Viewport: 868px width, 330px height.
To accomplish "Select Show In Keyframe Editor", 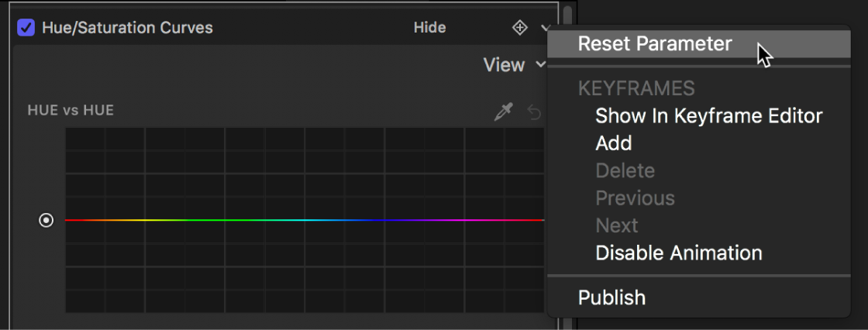I will click(x=708, y=116).
